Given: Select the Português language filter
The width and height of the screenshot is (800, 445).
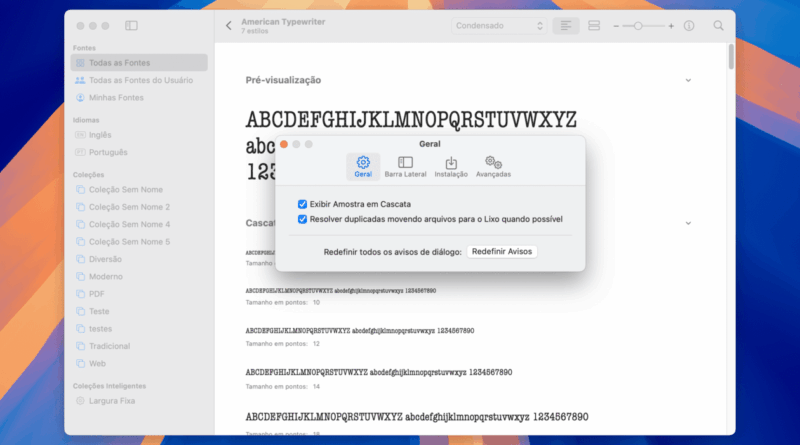Looking at the screenshot, I should point(139,152).
